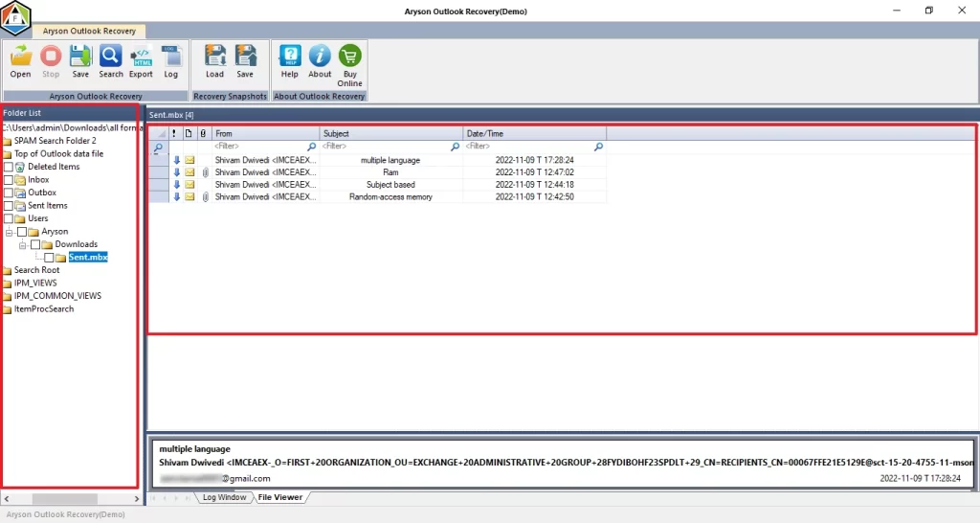Click the Save icon beside Stop
The image size is (980, 523).
(x=80, y=57)
